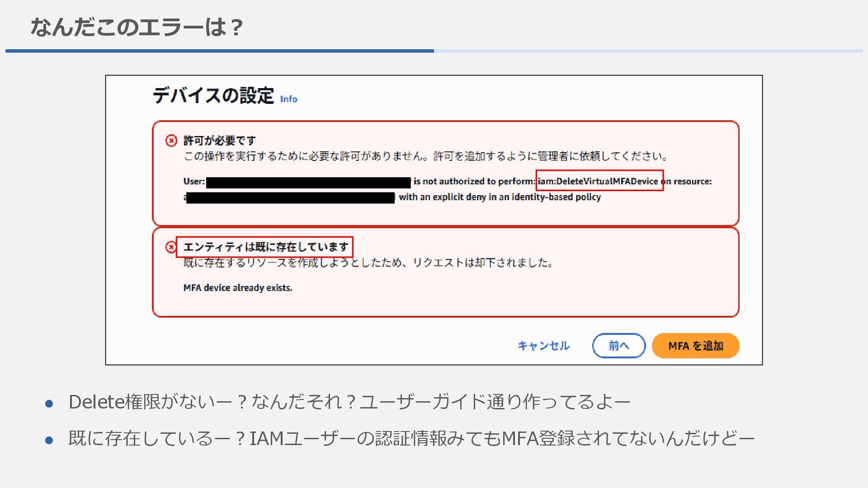The width and height of the screenshot is (868, 488).
Task: Click 'with an explicit deny in an identity-based policy' text
Action: point(500,197)
